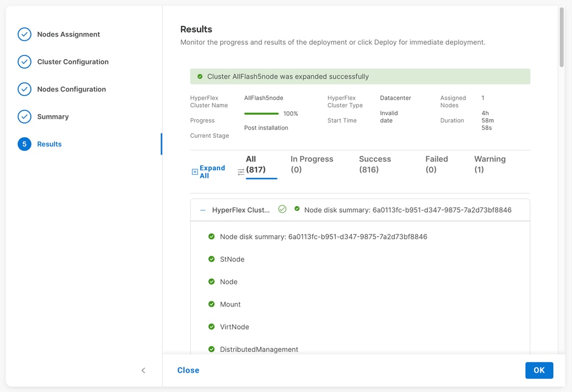Viewport: 572px width, 392px height.
Task: Click the Datacenter cluster type value
Action: pyautogui.click(x=396, y=98)
